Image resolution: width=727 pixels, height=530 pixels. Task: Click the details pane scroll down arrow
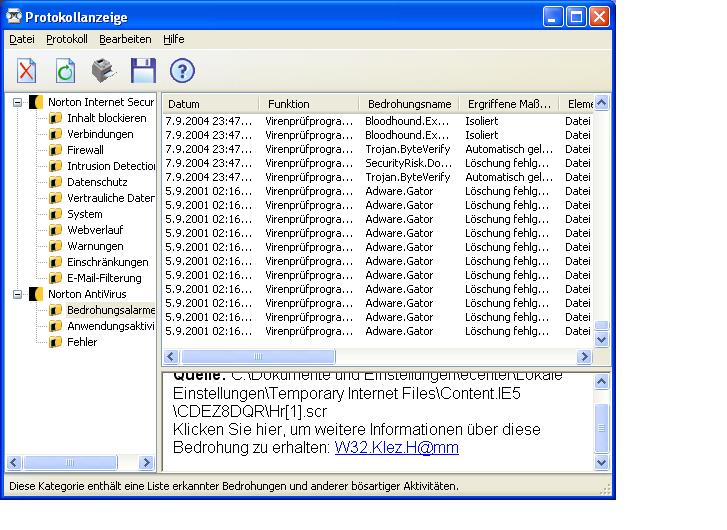click(601, 462)
